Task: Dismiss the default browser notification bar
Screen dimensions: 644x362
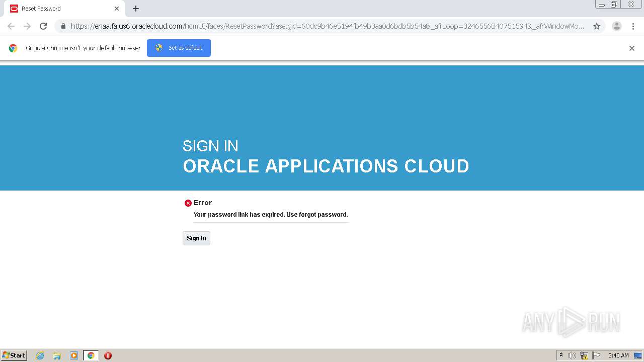Action: (x=631, y=48)
